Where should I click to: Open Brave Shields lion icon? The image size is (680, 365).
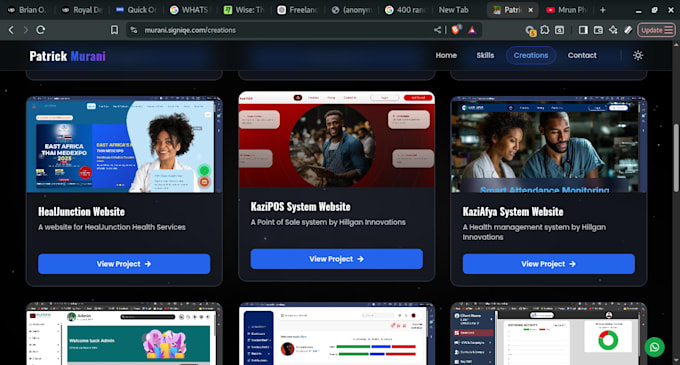click(456, 29)
